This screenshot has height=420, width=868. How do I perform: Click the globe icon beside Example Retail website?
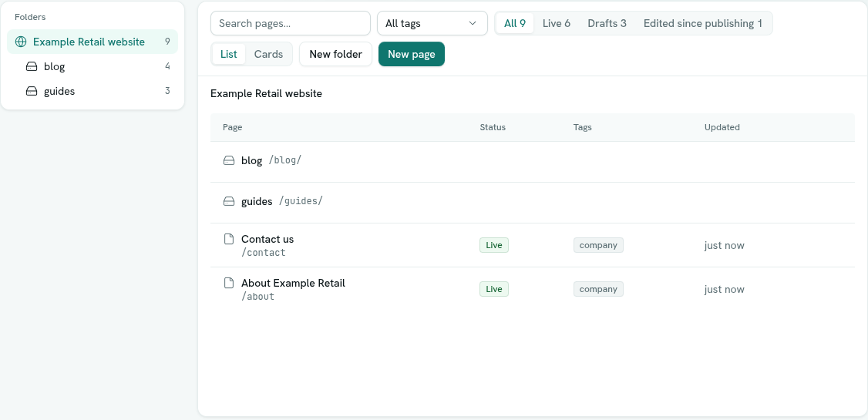pos(21,42)
